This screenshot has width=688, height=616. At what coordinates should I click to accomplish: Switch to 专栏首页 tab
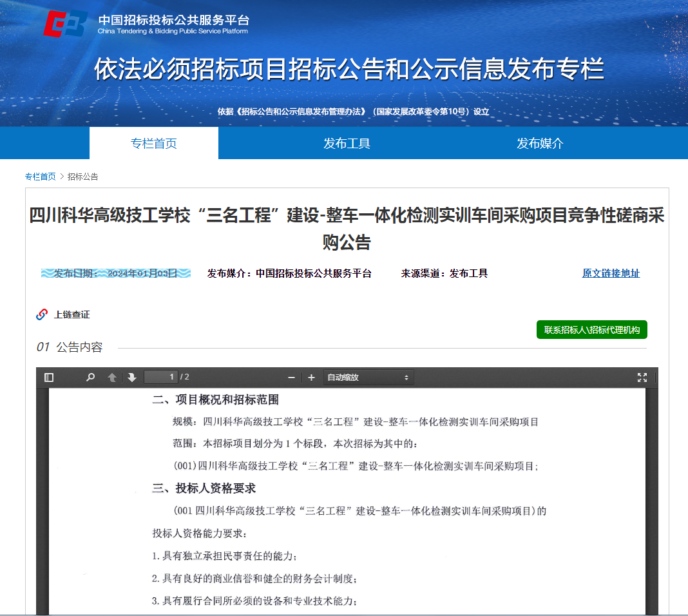pyautogui.click(x=153, y=143)
